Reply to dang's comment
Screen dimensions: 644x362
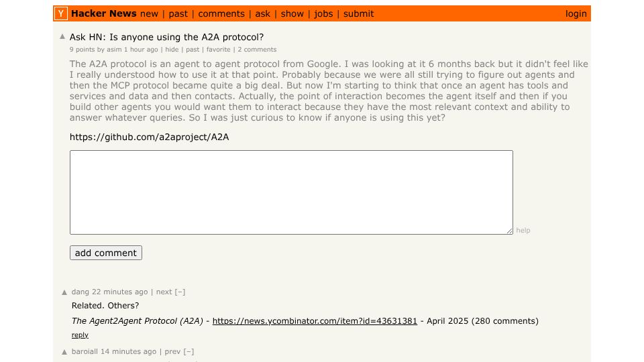click(80, 335)
